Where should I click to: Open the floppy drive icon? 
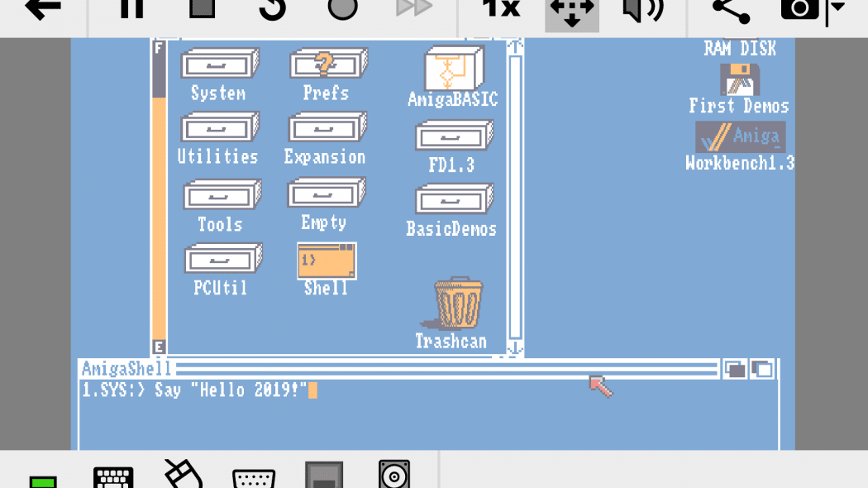click(x=324, y=475)
